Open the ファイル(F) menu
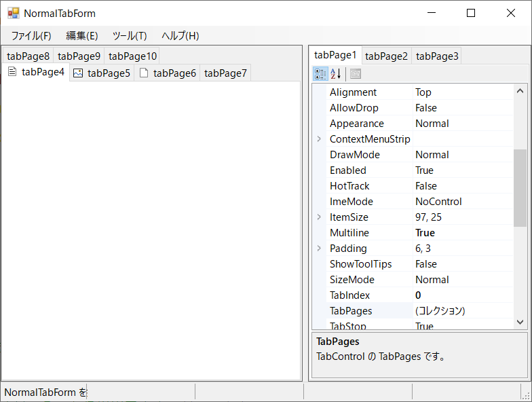 coord(31,36)
